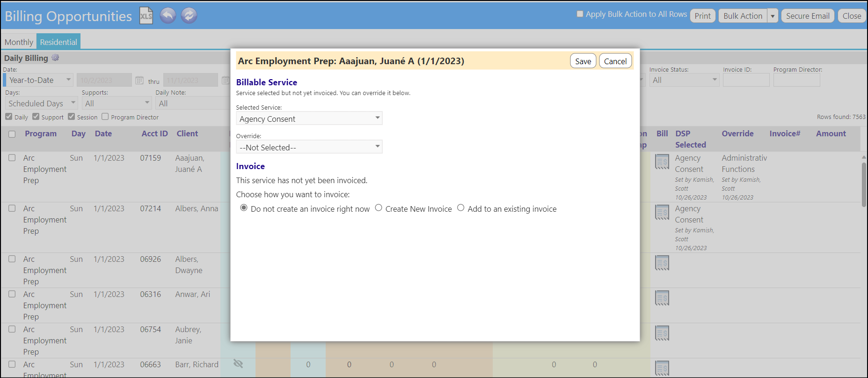Select row checkbox for account 06316
Image resolution: width=868 pixels, height=378 pixels.
click(x=12, y=294)
